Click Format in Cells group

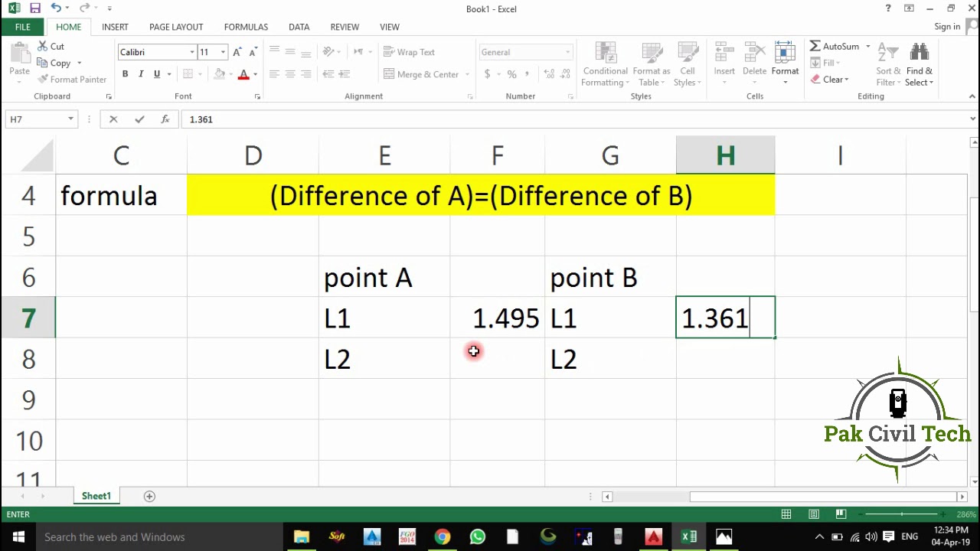click(x=785, y=64)
